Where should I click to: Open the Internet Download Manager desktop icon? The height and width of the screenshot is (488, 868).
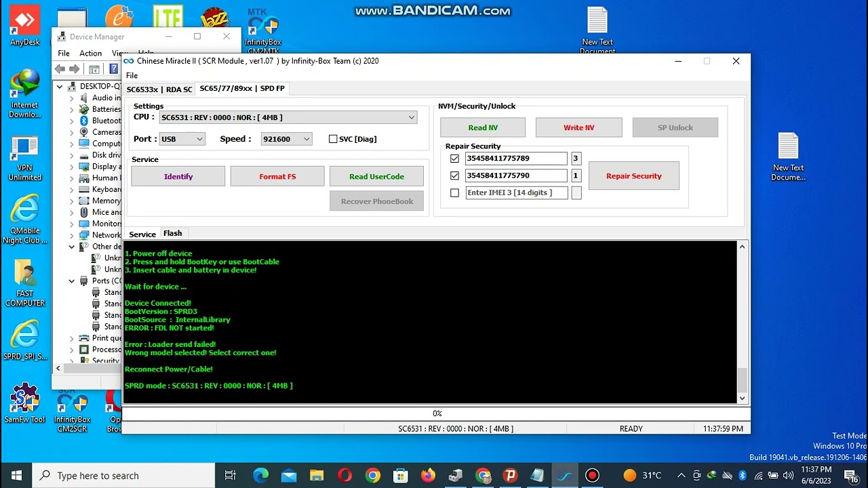pos(25,94)
